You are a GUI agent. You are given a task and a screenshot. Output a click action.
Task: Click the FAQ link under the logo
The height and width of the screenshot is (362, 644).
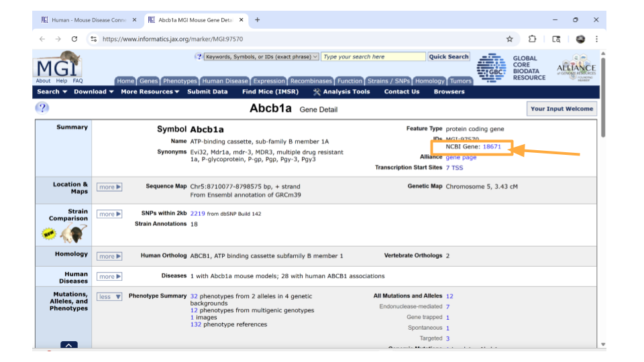tap(78, 81)
